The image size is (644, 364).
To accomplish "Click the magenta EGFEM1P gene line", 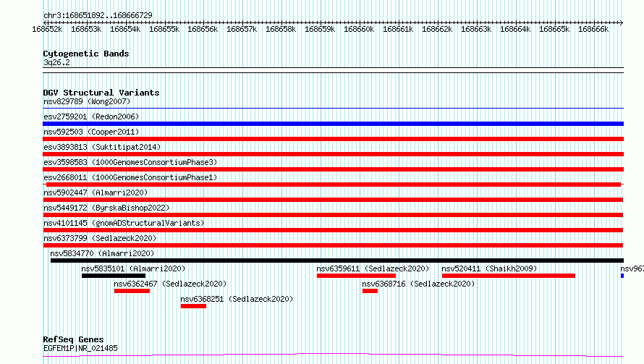I will [333, 355].
